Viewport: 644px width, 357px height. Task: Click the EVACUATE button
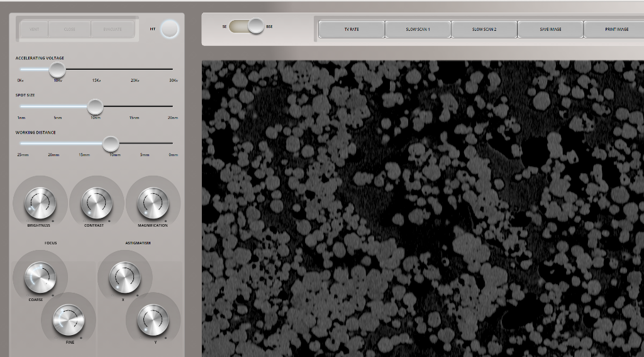click(113, 29)
